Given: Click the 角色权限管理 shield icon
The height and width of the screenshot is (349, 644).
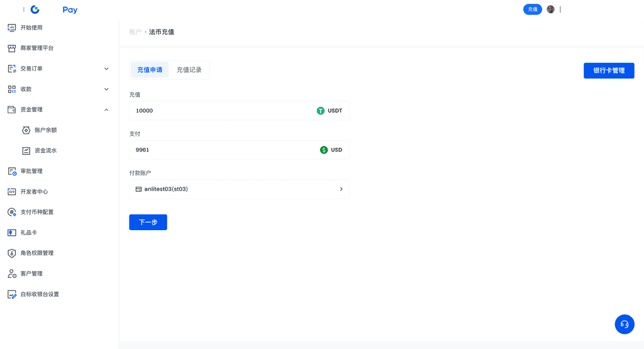Looking at the screenshot, I should (11, 253).
